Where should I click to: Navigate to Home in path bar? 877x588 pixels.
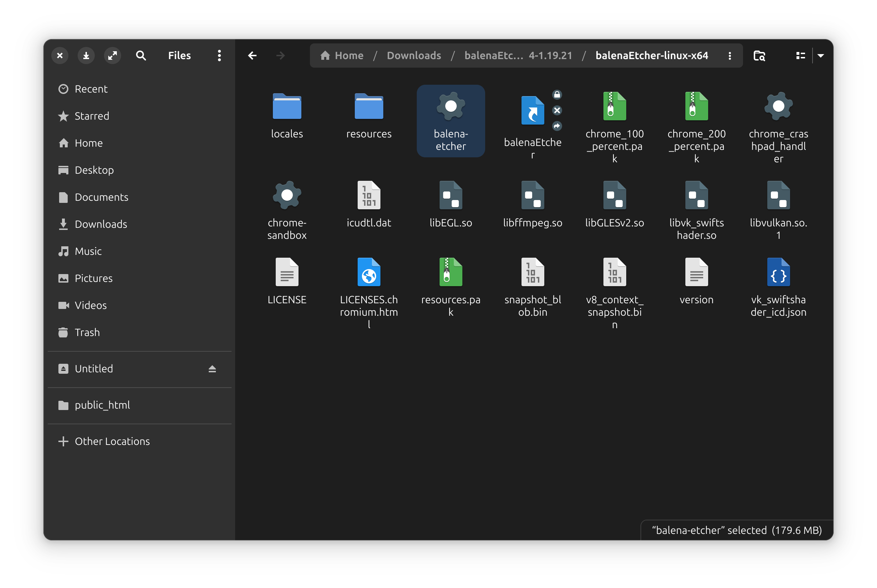(342, 56)
